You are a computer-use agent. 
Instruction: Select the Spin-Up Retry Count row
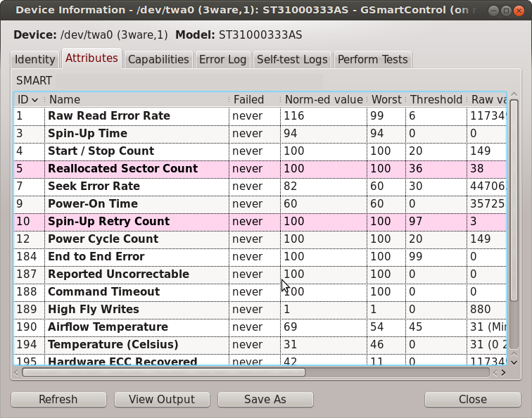(x=260, y=222)
